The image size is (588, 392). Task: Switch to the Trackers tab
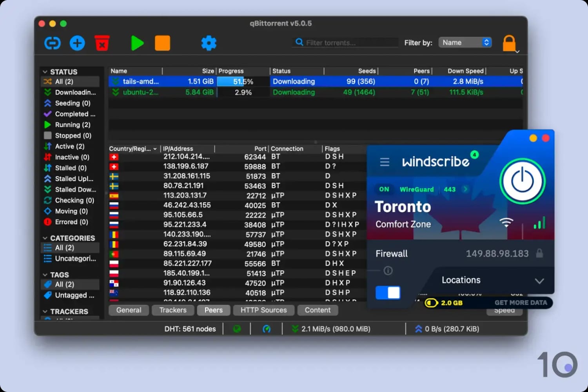pyautogui.click(x=173, y=310)
